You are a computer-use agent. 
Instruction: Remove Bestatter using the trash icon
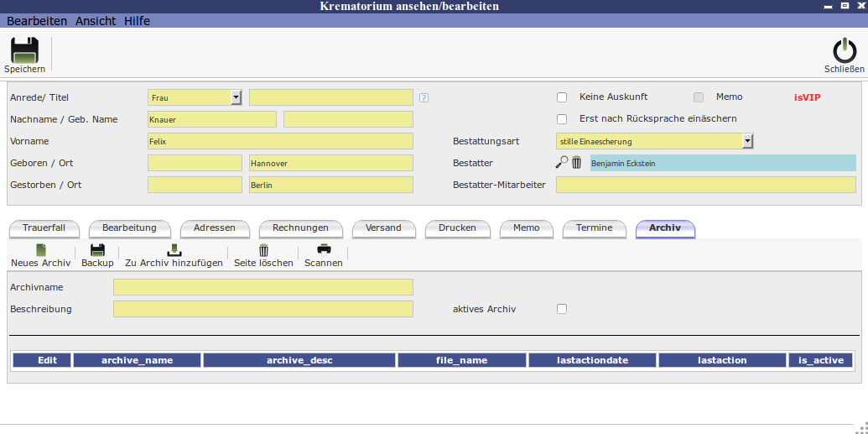click(x=577, y=163)
